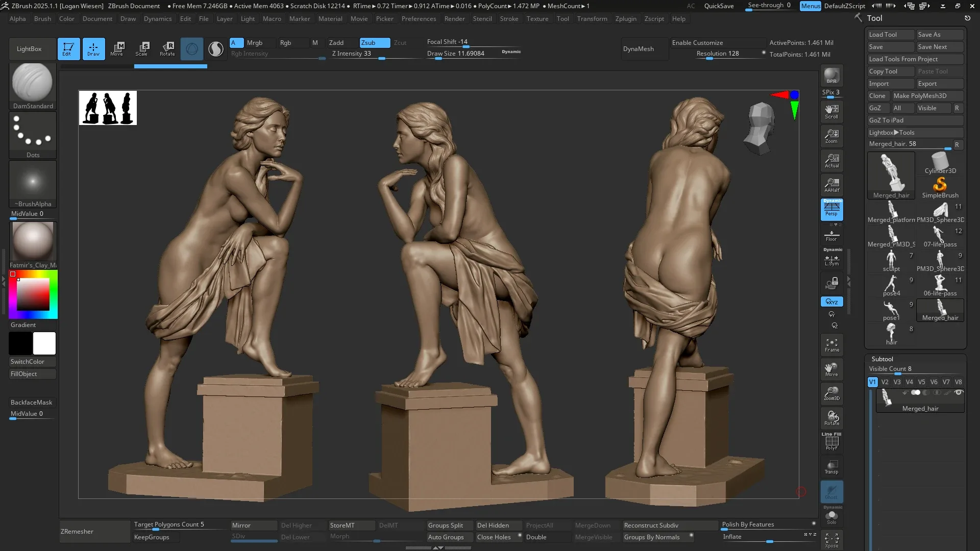Open the Brush menu
980x551 pixels.
point(42,19)
